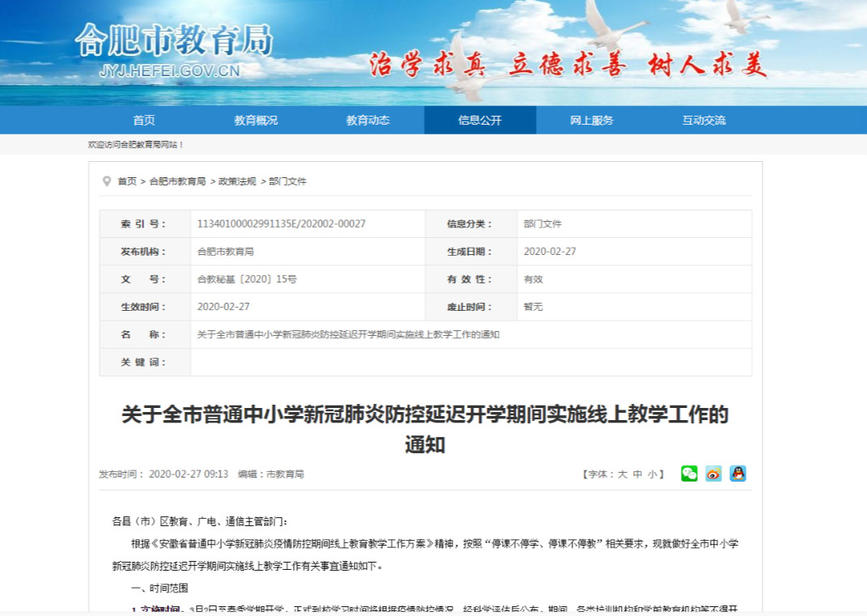Open the 教育概况 navigation menu
Screen dimensions: 867x616
256,120
